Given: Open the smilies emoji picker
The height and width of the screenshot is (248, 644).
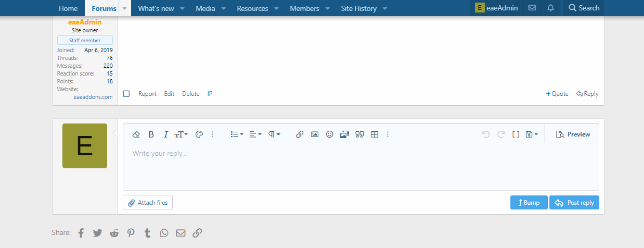Looking at the screenshot, I should coord(329,134).
